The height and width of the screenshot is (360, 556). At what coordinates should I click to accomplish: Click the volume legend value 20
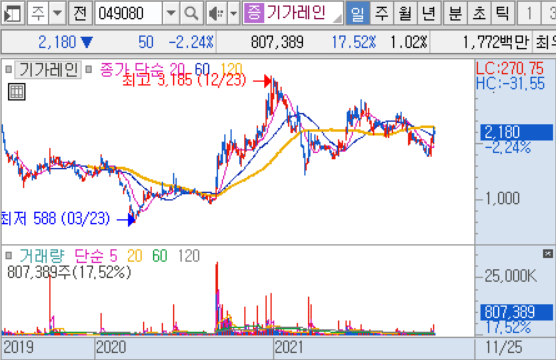point(135,255)
